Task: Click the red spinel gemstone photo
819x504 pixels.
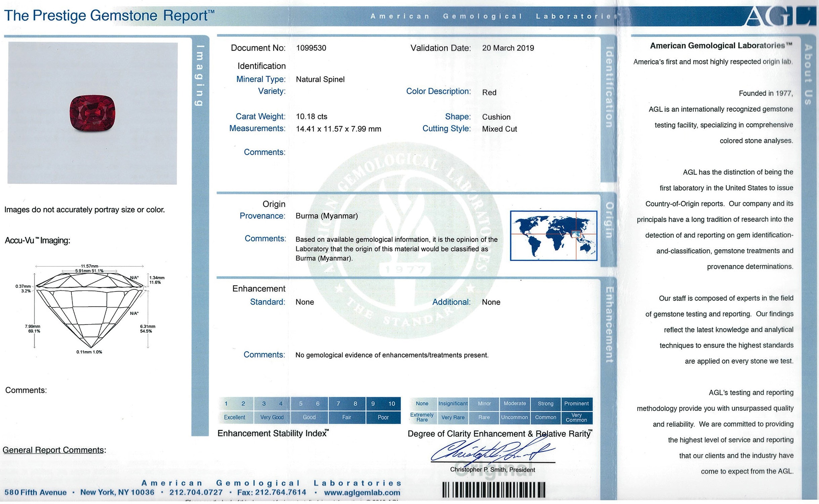Action: click(x=92, y=113)
